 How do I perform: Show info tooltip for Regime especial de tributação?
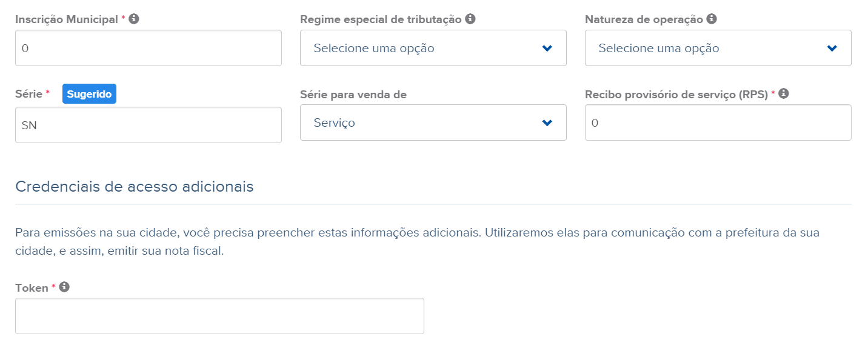[470, 19]
